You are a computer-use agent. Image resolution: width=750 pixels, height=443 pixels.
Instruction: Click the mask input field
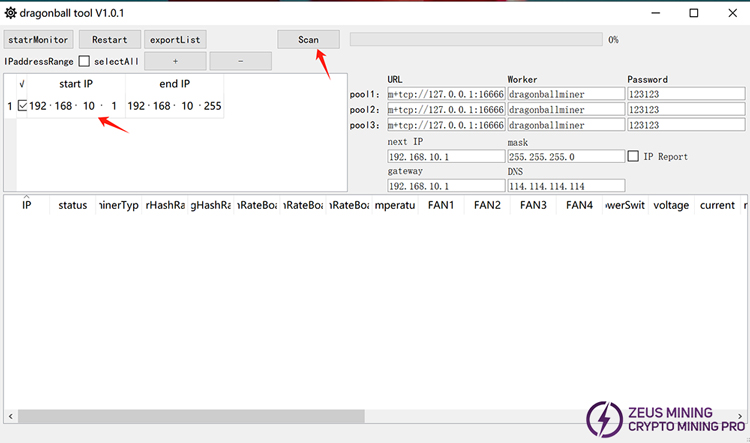point(565,157)
